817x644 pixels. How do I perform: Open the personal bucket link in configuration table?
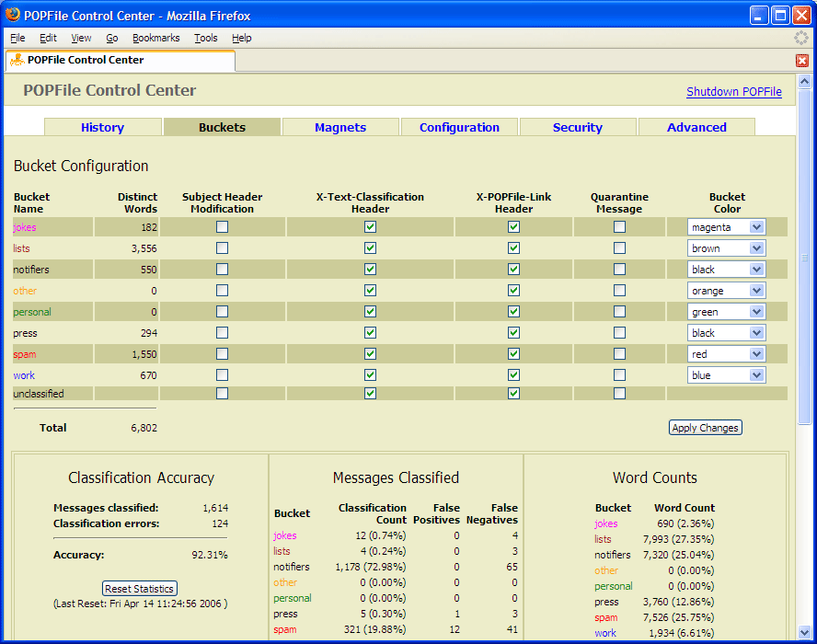[32, 312]
